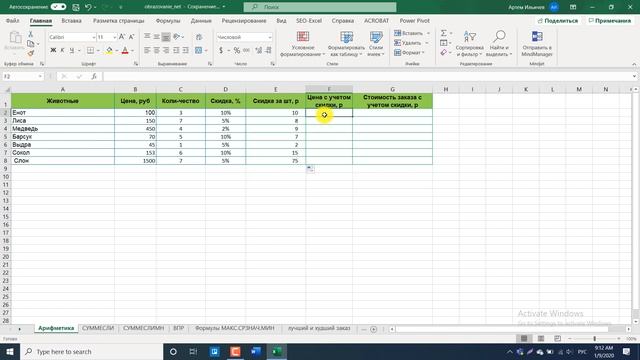
Task: Open the font size dropdown
Action: (114, 37)
